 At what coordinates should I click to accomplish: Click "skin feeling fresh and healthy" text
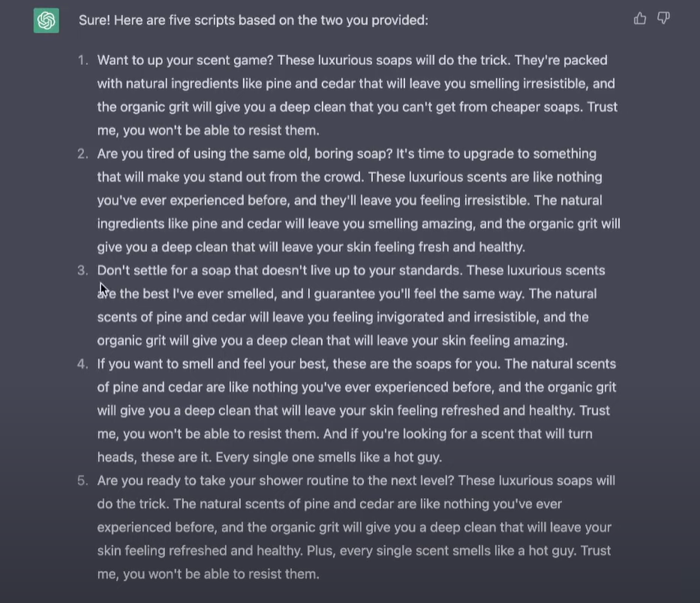(435, 247)
